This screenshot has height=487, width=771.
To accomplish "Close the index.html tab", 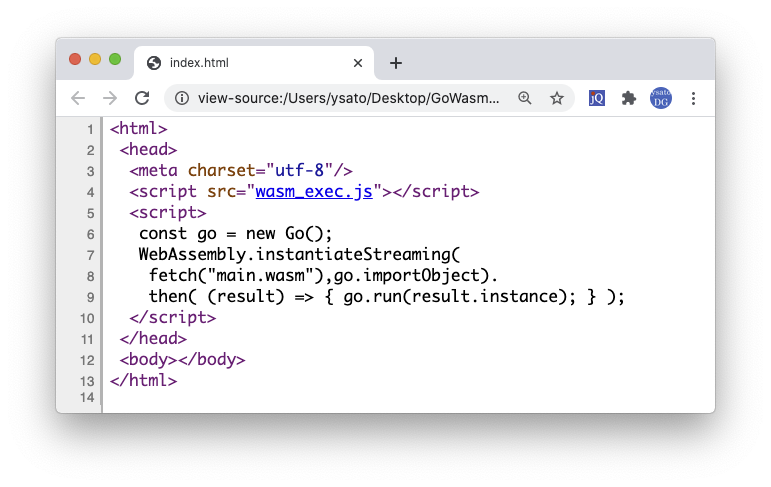I will coord(358,63).
